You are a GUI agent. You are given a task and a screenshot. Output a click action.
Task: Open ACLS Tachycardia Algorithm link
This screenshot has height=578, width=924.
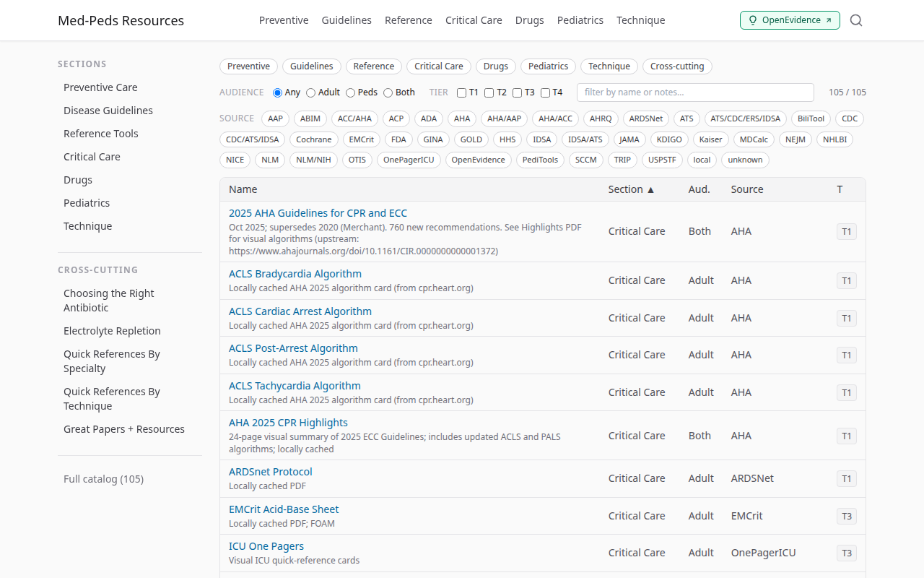295,386
